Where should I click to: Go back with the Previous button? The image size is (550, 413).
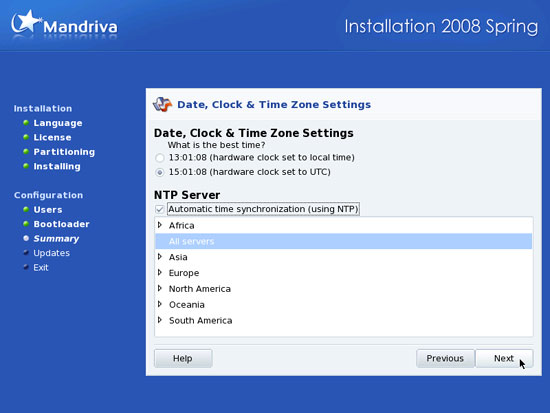click(445, 358)
